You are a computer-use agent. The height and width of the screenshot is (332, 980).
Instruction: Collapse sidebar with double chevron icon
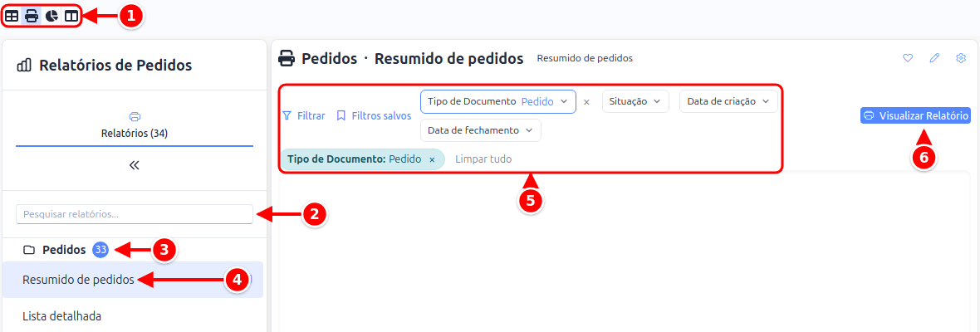[134, 165]
